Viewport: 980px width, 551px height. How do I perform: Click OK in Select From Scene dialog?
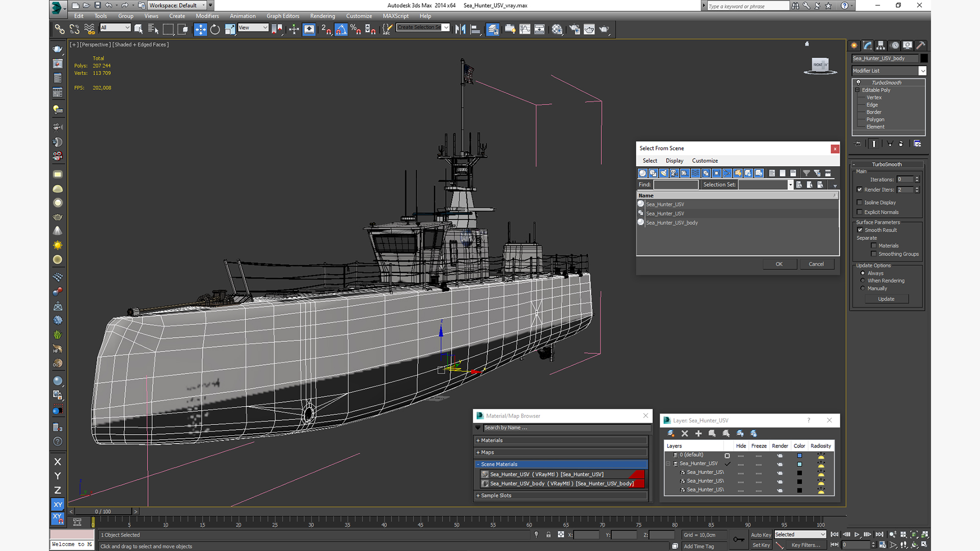tap(779, 264)
